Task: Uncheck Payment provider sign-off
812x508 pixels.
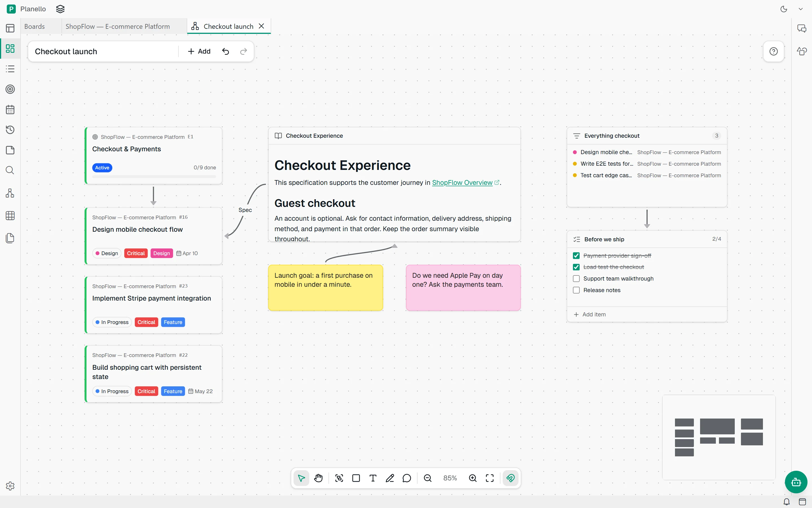Action: pyautogui.click(x=576, y=256)
